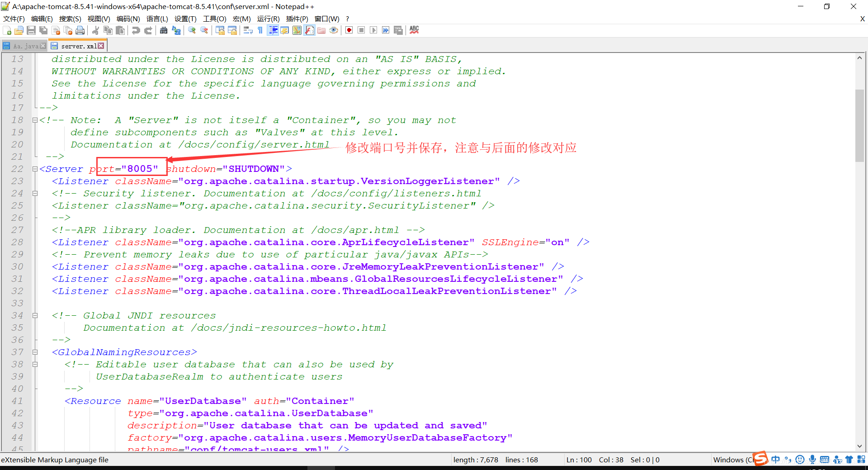Stop macro recording icon
This screenshot has height=470, width=868.
361,30
